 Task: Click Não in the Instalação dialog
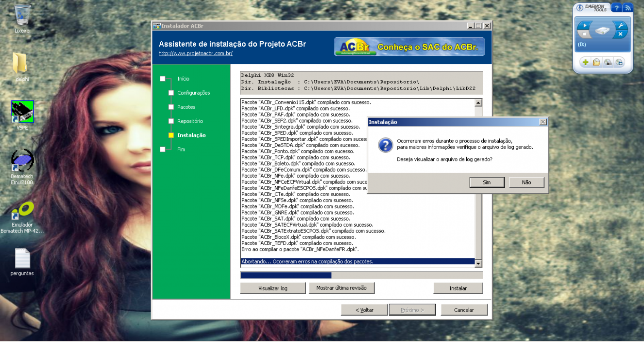pos(526,182)
